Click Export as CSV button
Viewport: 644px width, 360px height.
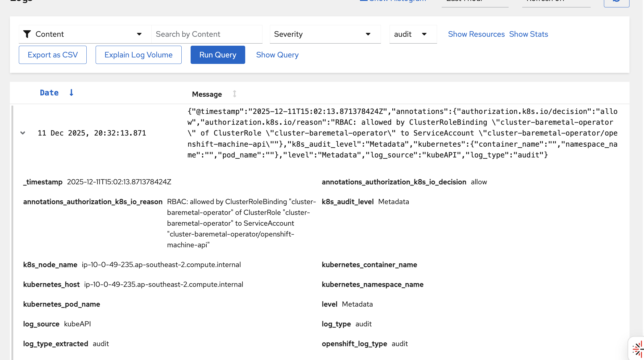(x=53, y=55)
